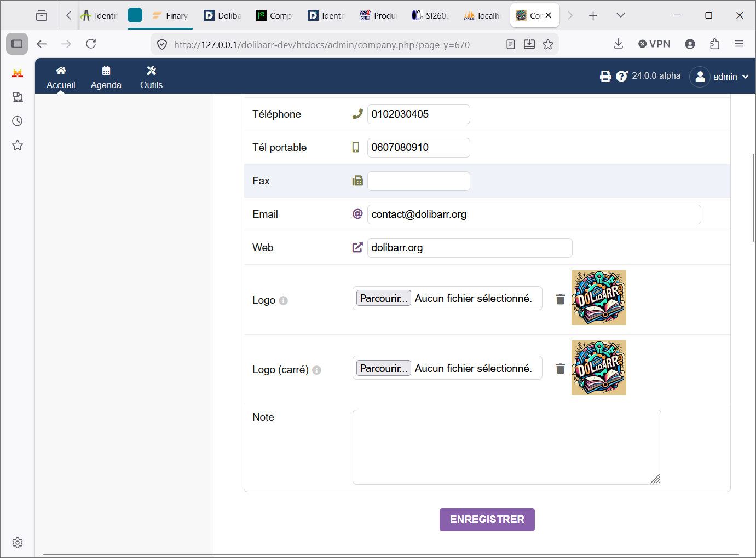Edit the Web address field

[470, 248]
